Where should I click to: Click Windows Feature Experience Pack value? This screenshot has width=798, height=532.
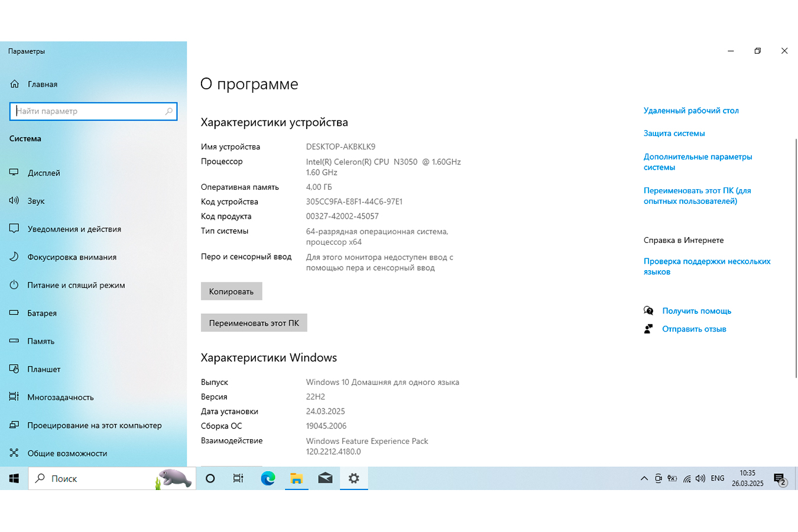click(x=367, y=446)
